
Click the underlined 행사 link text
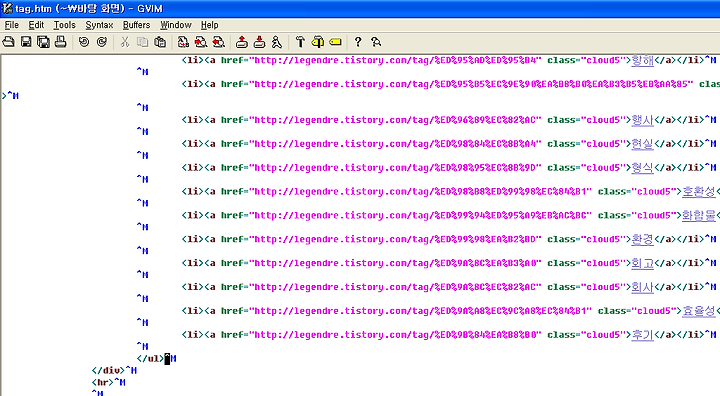pos(642,120)
